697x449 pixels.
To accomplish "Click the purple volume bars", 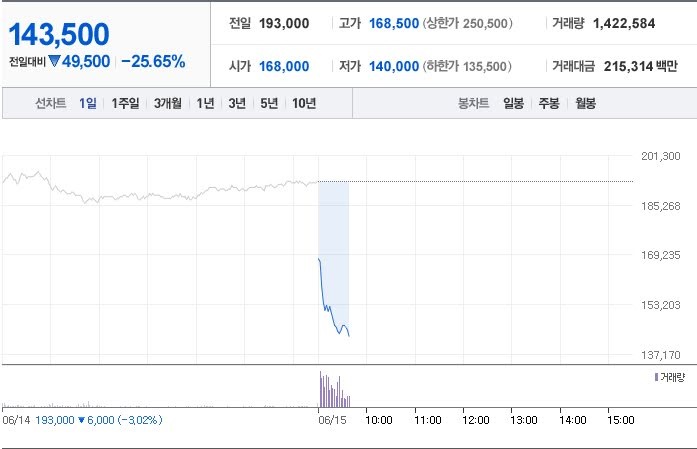I will coord(335,389).
